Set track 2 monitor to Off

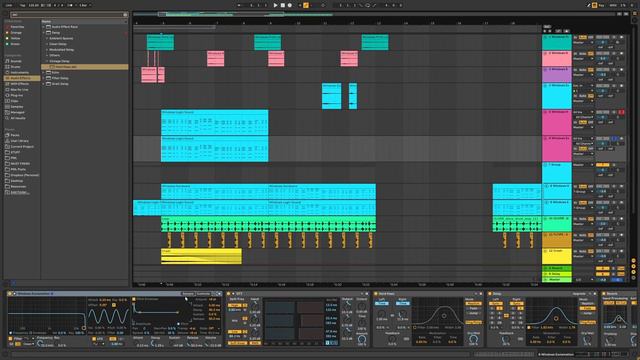[591, 54]
